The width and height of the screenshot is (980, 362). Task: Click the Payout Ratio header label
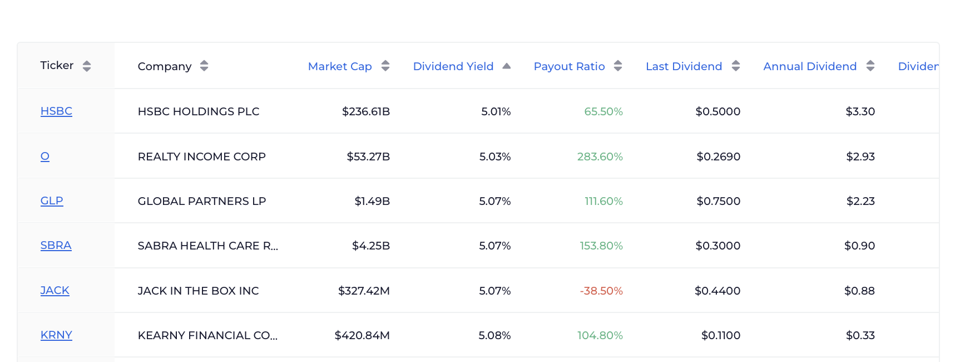[569, 66]
